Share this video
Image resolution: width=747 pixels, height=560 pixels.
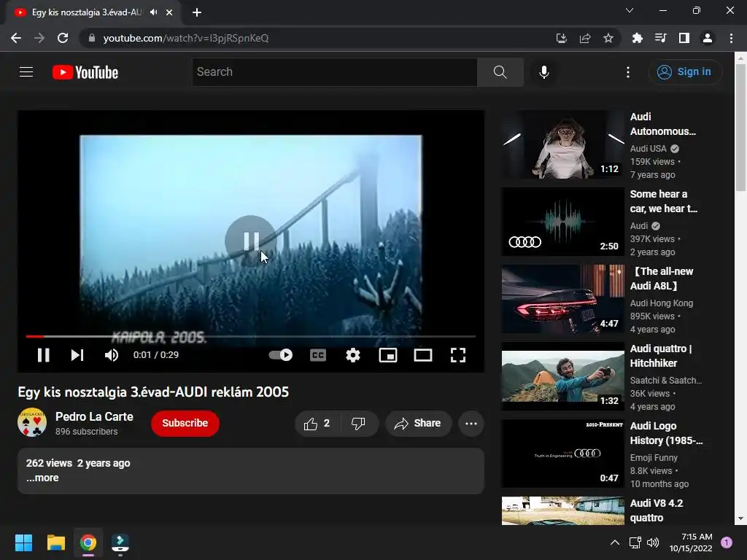coord(418,424)
